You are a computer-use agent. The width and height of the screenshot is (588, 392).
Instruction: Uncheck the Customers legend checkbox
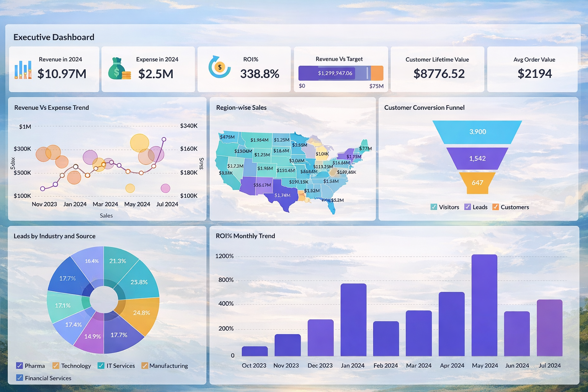[495, 207]
